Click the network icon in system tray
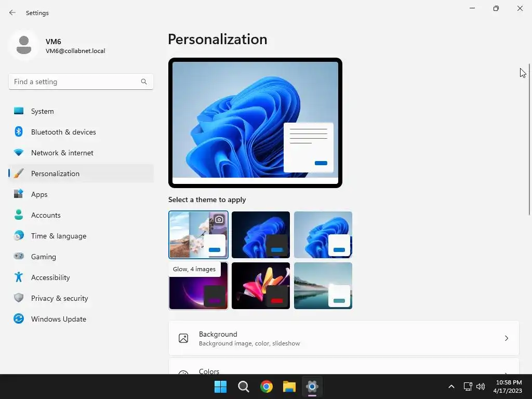Viewport: 532px width, 399px height. (x=468, y=387)
